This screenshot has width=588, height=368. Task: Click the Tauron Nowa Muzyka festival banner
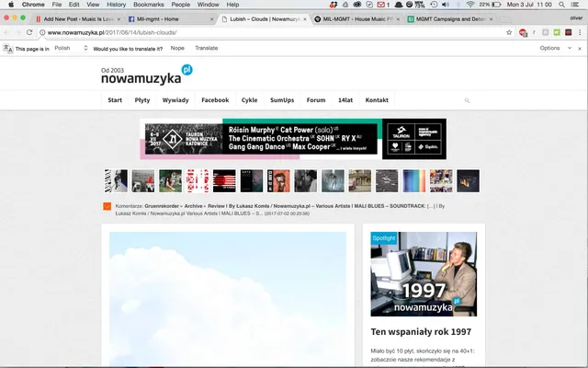[293, 139]
